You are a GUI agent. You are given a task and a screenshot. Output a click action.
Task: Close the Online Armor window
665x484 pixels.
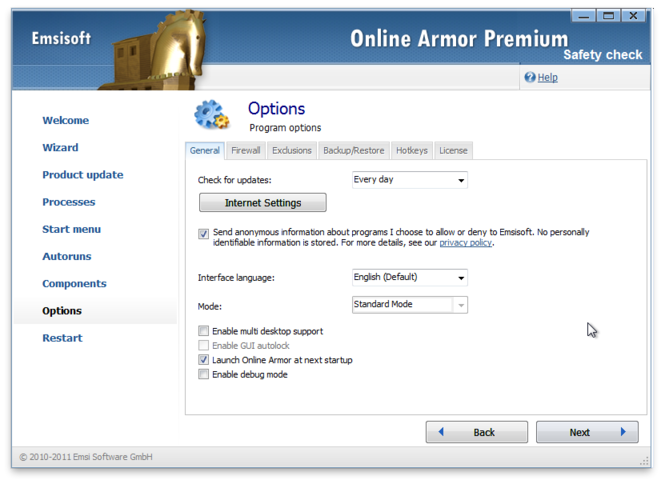click(x=633, y=16)
